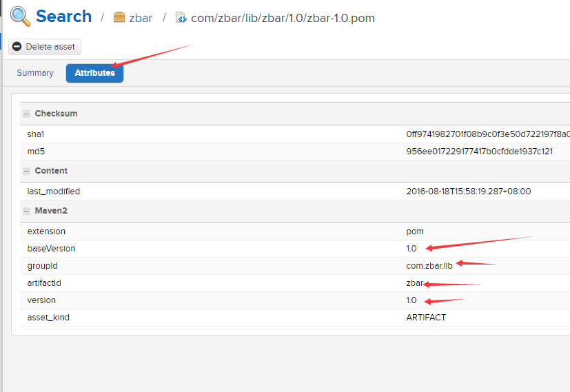Select the baseVersion value 1.0
The width and height of the screenshot is (570, 392).
(x=411, y=249)
